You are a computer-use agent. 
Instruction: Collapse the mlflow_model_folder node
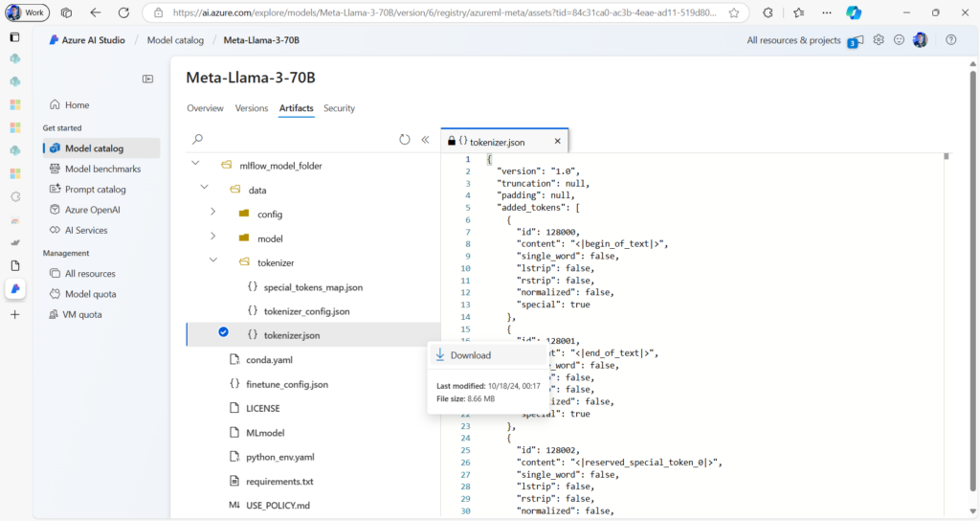coord(195,163)
